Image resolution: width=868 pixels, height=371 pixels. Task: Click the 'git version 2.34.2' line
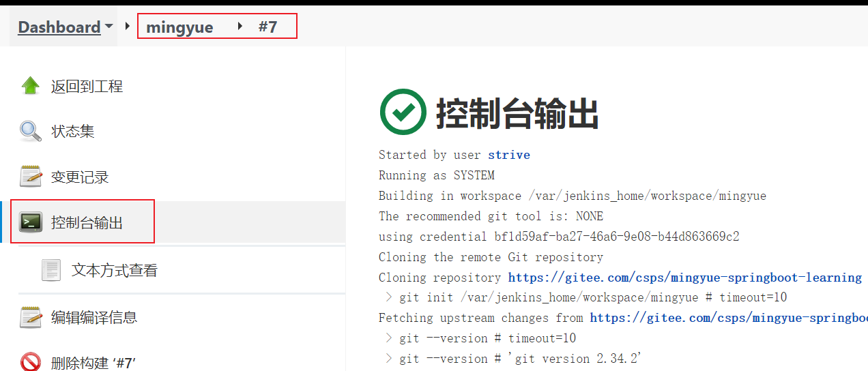click(x=515, y=359)
